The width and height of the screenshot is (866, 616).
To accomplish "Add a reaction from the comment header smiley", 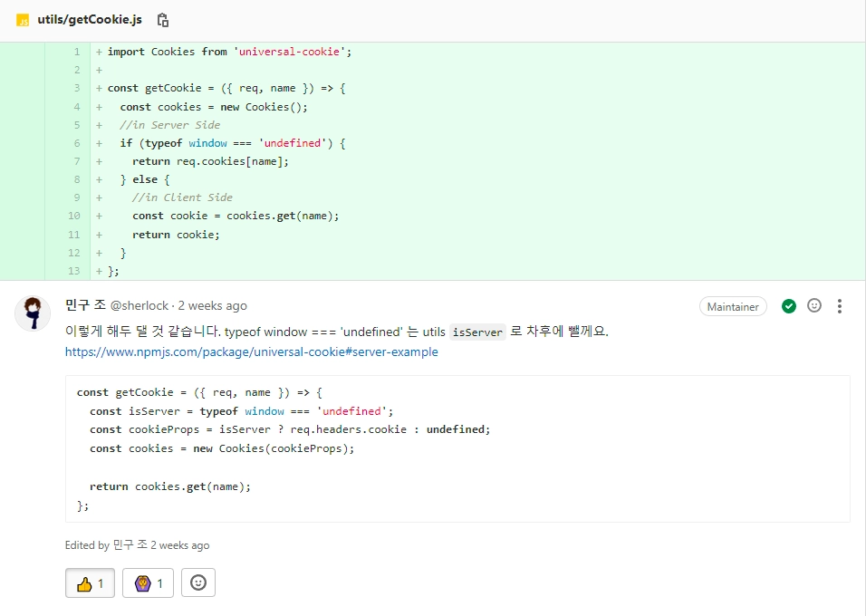I will pyautogui.click(x=814, y=306).
